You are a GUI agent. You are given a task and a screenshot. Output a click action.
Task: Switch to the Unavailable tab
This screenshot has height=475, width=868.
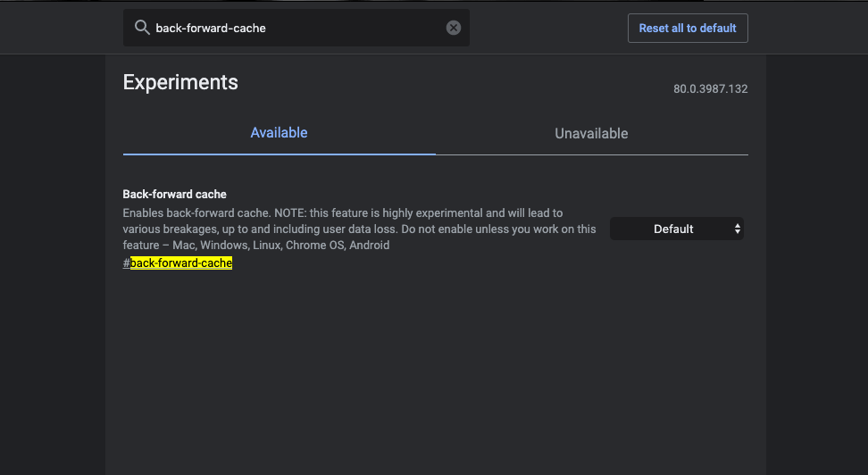pos(591,133)
